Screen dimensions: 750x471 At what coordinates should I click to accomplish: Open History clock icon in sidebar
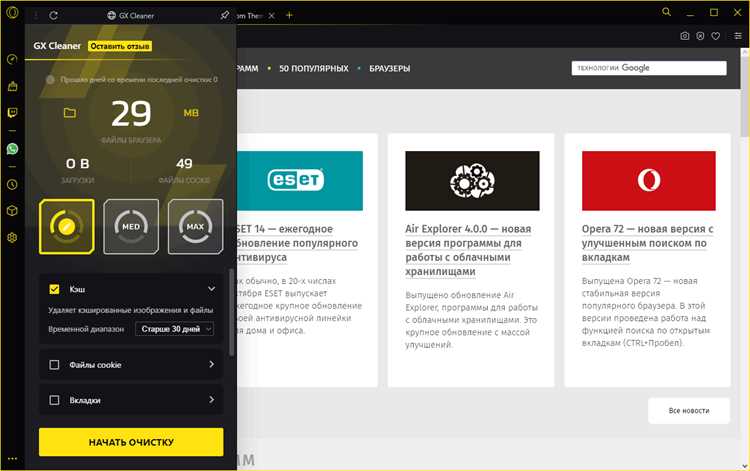tap(12, 184)
